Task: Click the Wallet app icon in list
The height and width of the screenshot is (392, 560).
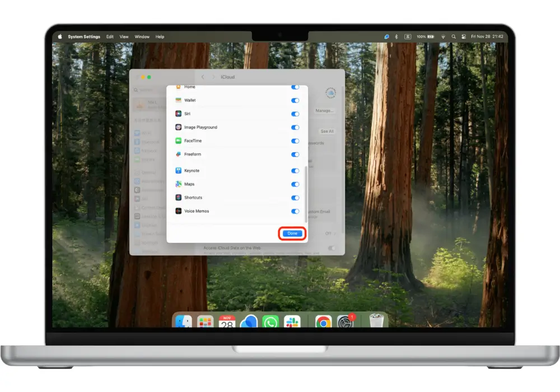Action: [x=179, y=100]
